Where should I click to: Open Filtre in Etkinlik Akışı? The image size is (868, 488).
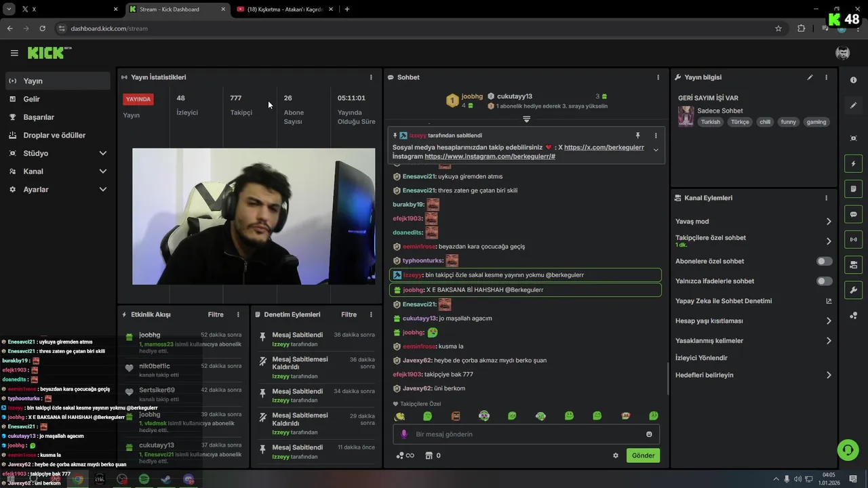[x=216, y=314]
